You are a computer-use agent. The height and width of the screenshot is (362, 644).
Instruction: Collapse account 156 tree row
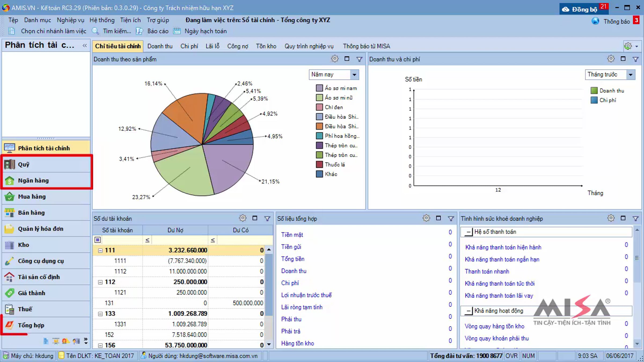(x=100, y=345)
